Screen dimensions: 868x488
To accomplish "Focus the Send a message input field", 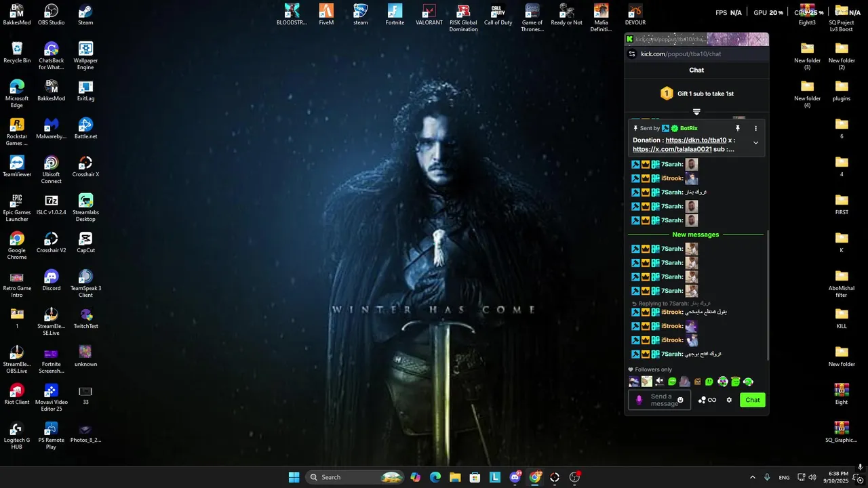I will pos(660,400).
